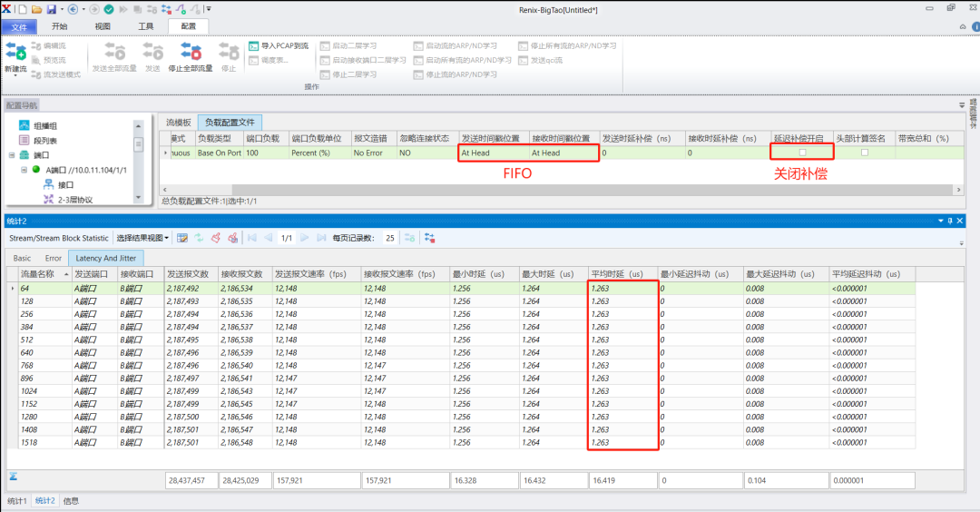Click the 每页记录数 input field showing 25
Image resolution: width=980 pixels, height=512 pixels.
coord(388,238)
